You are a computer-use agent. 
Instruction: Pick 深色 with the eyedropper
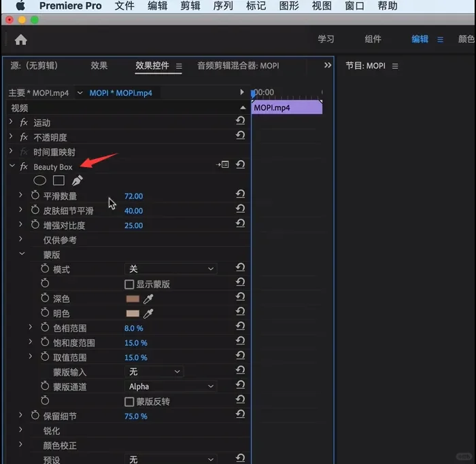point(148,299)
